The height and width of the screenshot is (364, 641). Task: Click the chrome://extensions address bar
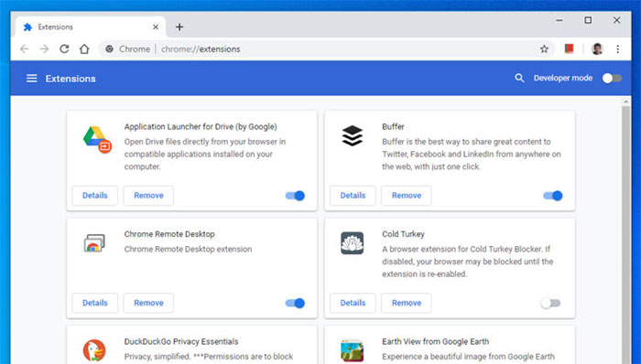pyautogui.click(x=327, y=49)
